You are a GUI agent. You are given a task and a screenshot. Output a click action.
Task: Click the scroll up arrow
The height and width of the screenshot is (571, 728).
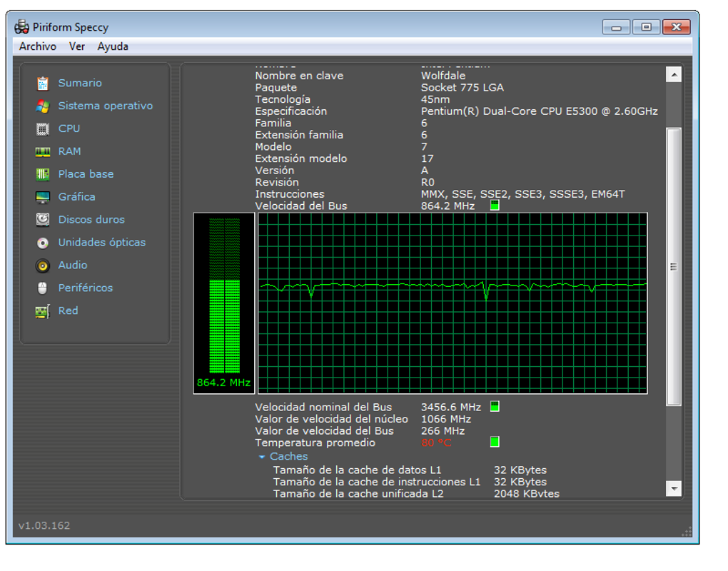673,74
